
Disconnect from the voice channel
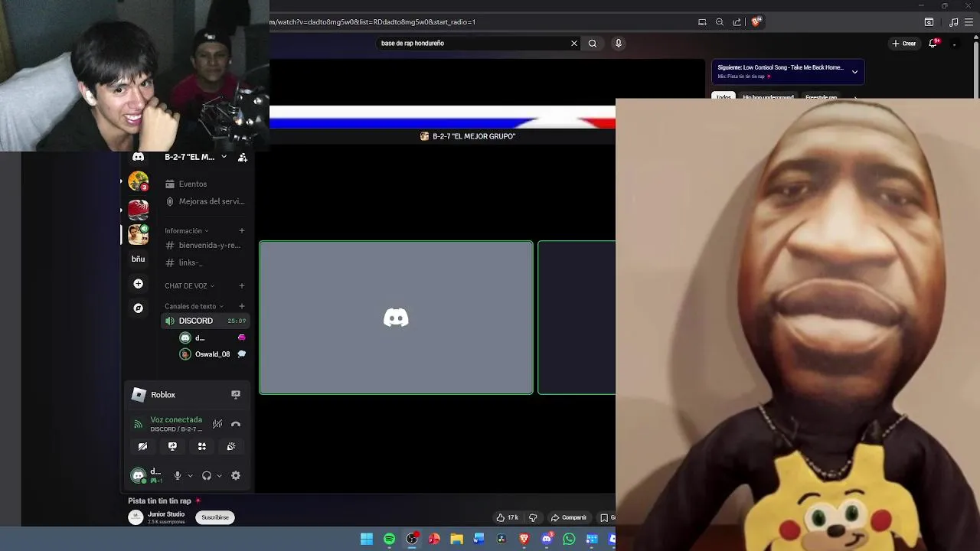[236, 424]
